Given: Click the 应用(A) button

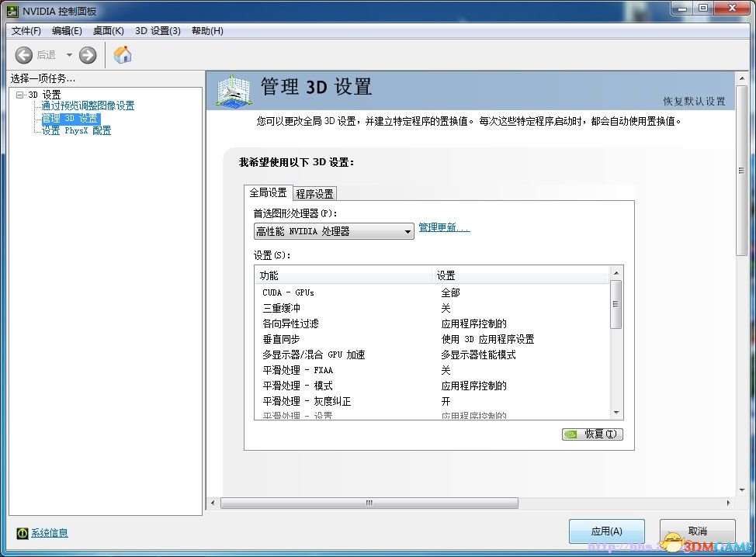Looking at the screenshot, I should (x=606, y=531).
